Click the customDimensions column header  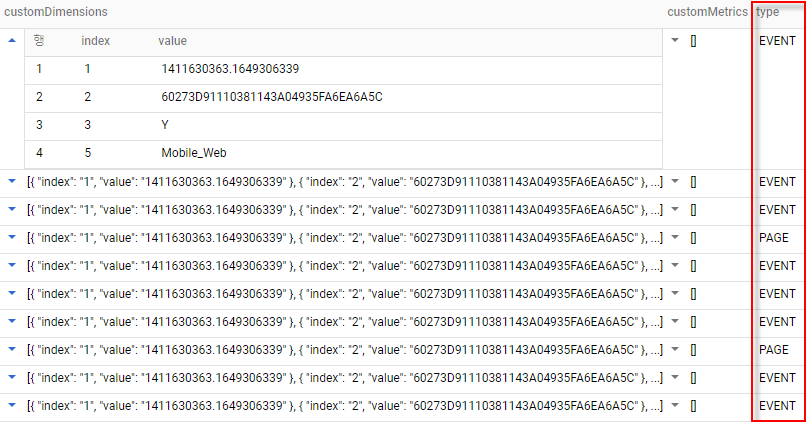point(56,12)
